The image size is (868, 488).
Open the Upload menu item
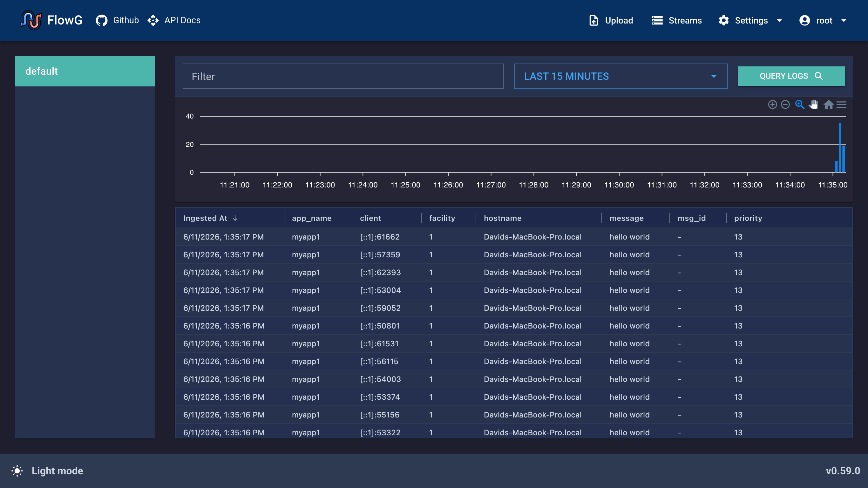[x=611, y=21]
